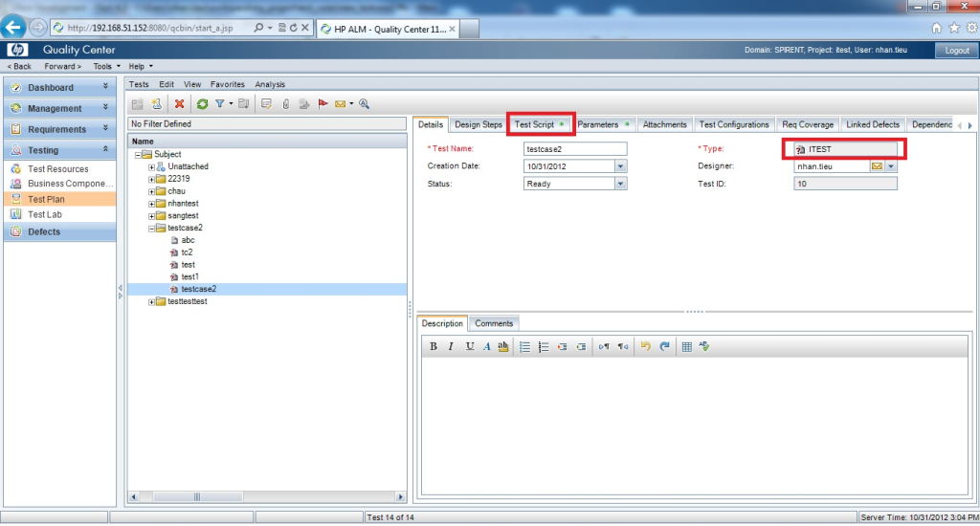Toggle underline formatting in description editor
This screenshot has width=980, height=526.
pos(469,346)
